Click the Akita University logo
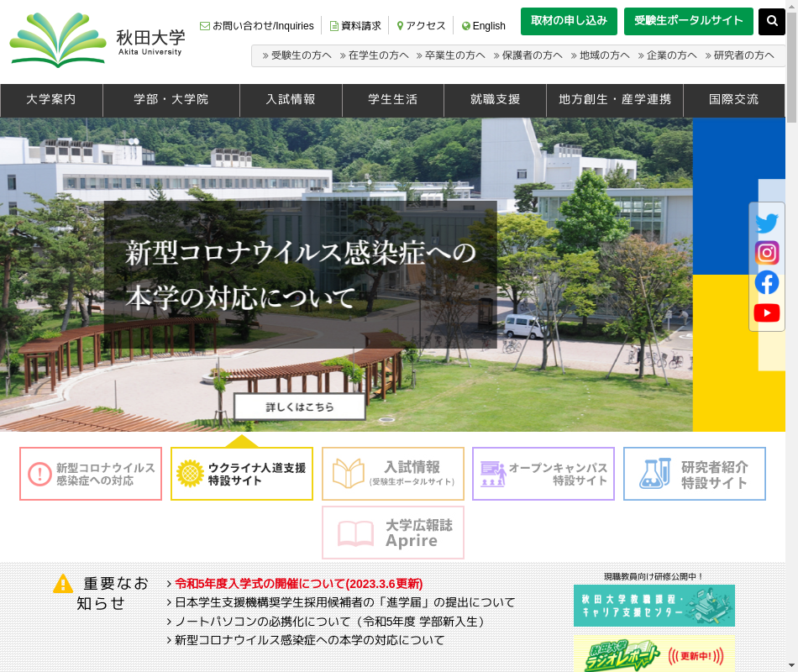This screenshot has height=672, width=798. click(97, 40)
